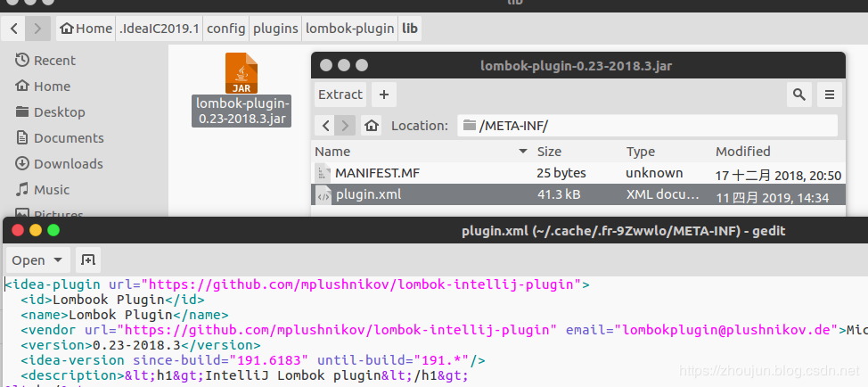
Task: Sort archive list by Modified column
Action: (778, 152)
